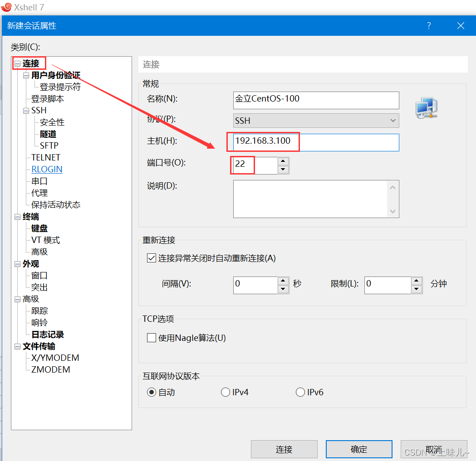This screenshot has width=476, height=461.
Task: Select 代理 tree item
Action: pos(39,193)
